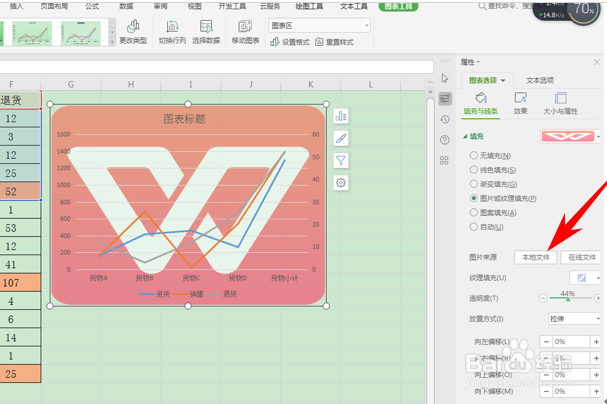This screenshot has width=607, height=404.
Task: Decrease transparency with the minus icon
Action: tap(543, 298)
